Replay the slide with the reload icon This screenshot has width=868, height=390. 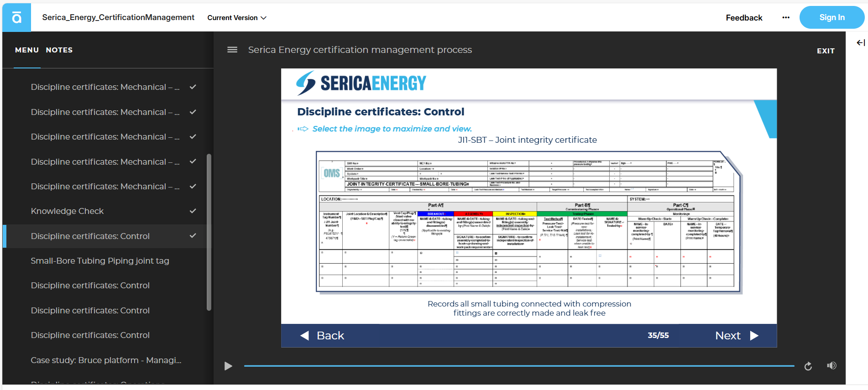pos(808,366)
